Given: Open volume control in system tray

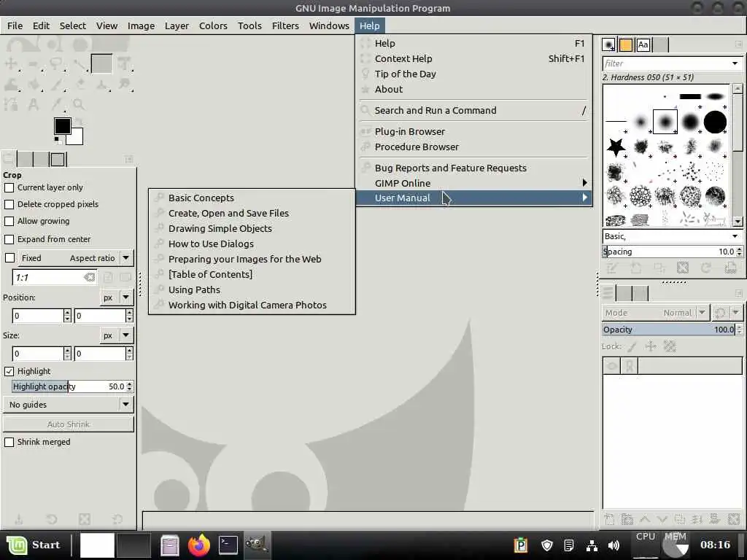Looking at the screenshot, I should pos(614,545).
